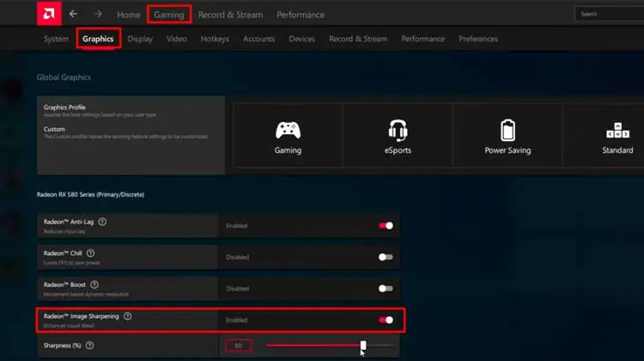Go forward with the right arrow
Screen dimensions: 644x361
(98, 14)
